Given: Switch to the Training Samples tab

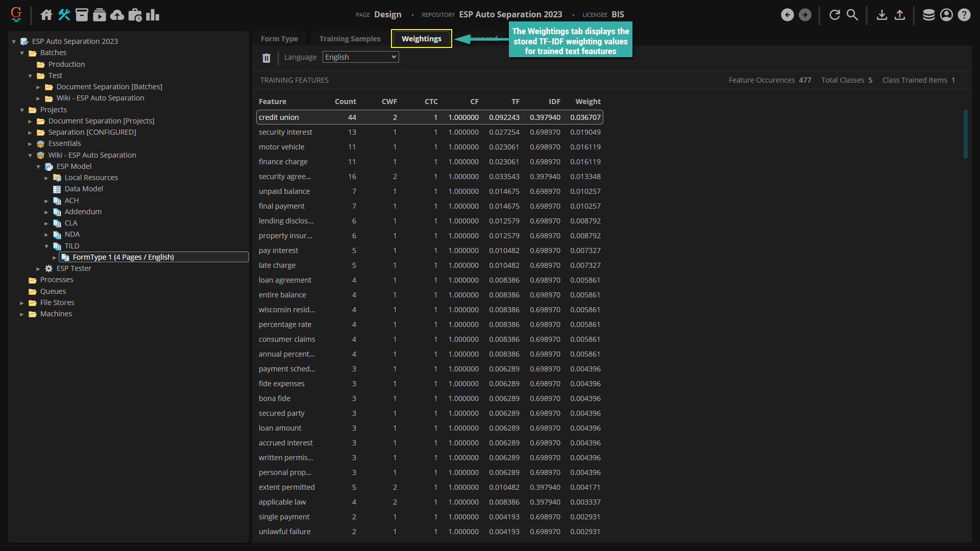Looking at the screenshot, I should point(350,39).
